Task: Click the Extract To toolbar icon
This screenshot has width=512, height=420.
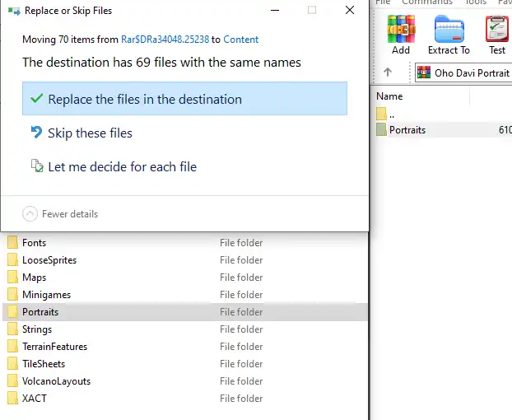Action: 449,35
